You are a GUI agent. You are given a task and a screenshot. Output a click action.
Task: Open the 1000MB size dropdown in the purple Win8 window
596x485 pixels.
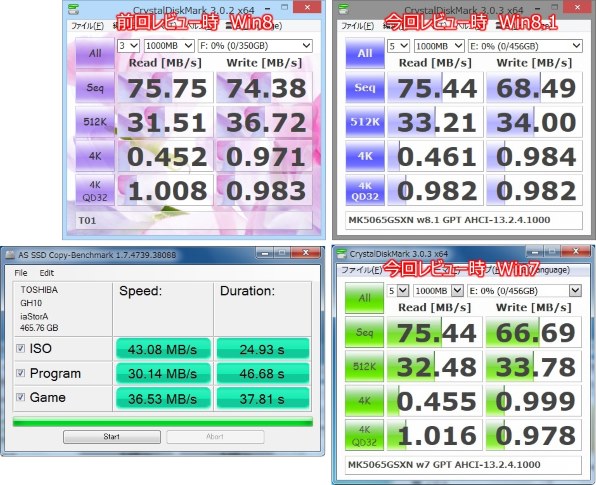tap(169, 46)
